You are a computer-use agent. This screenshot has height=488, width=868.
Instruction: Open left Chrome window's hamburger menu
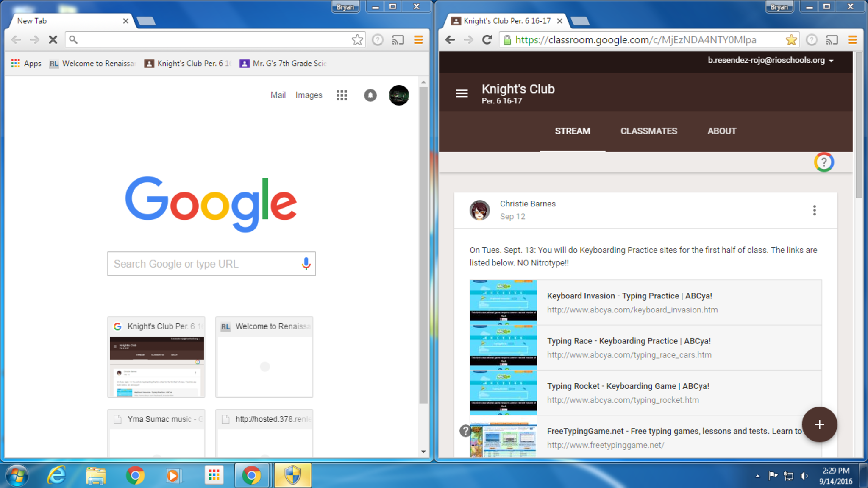point(418,40)
